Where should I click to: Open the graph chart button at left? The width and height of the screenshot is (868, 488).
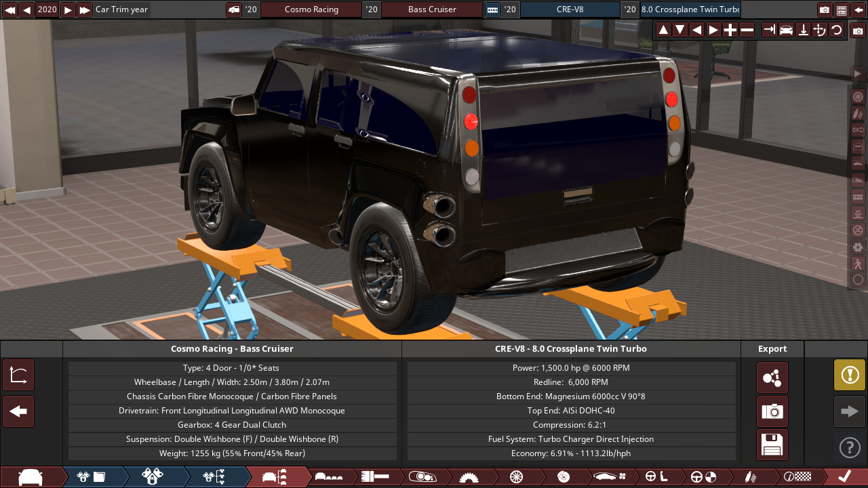tap(18, 375)
